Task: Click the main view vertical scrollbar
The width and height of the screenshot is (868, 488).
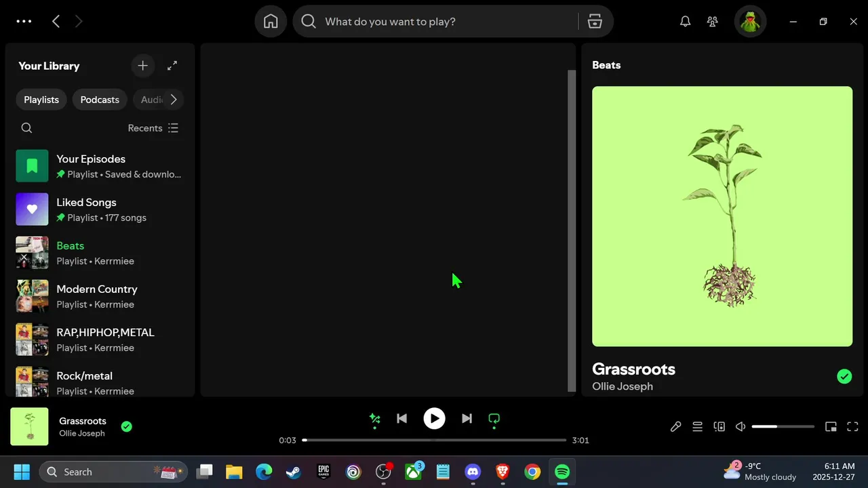Action: click(x=571, y=230)
